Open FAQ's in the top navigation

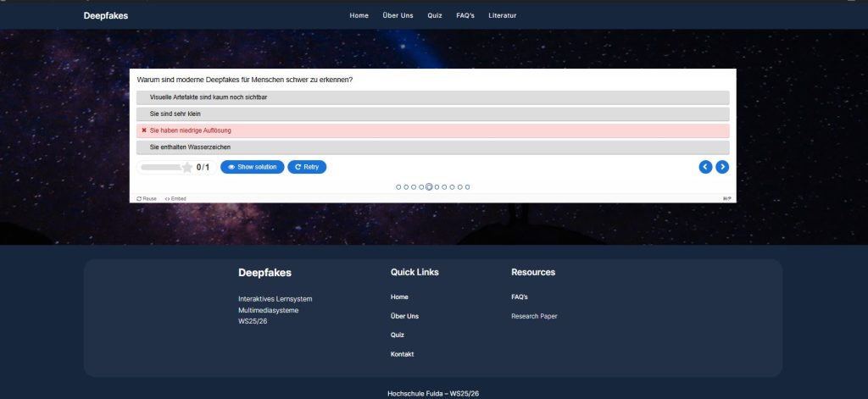(465, 15)
